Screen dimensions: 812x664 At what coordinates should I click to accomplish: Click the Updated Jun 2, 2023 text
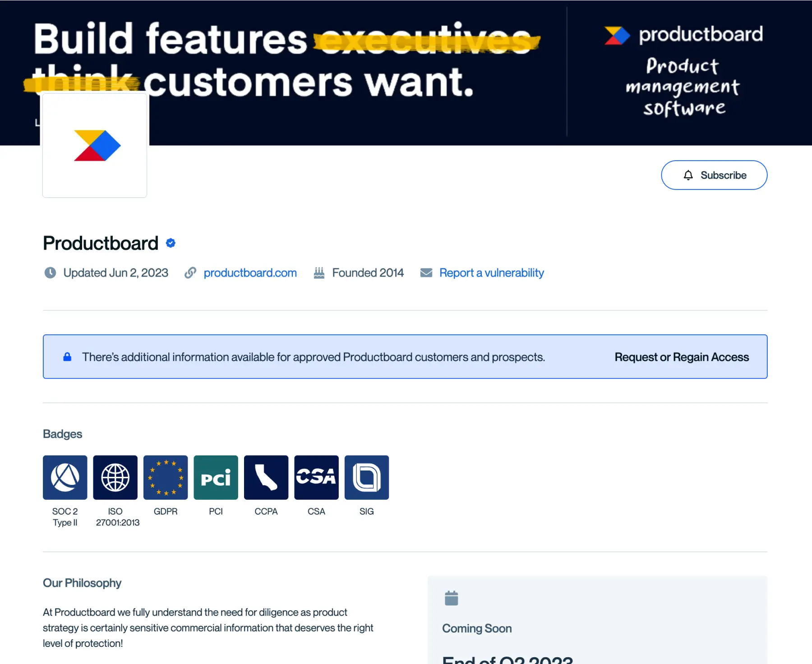[x=116, y=273]
